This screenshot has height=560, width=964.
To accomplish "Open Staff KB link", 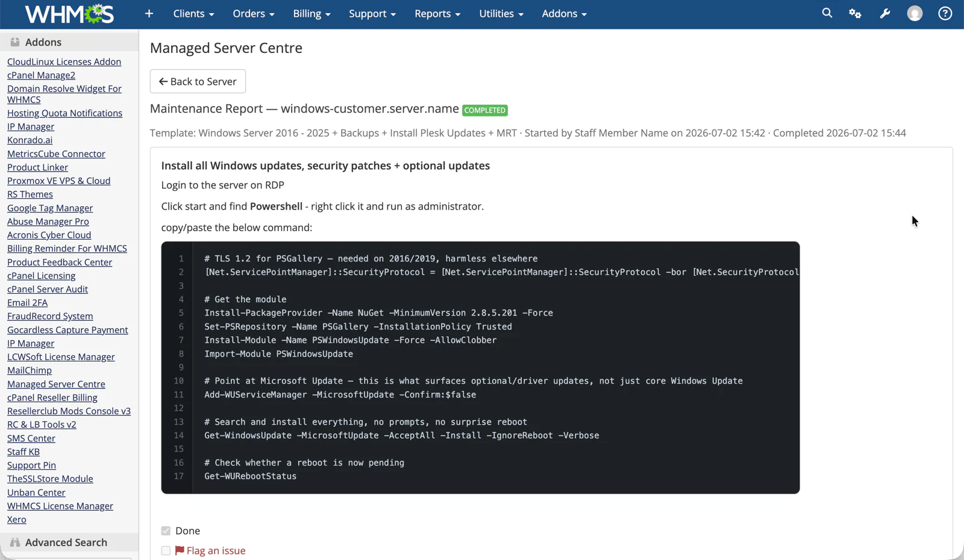I will 23,452.
